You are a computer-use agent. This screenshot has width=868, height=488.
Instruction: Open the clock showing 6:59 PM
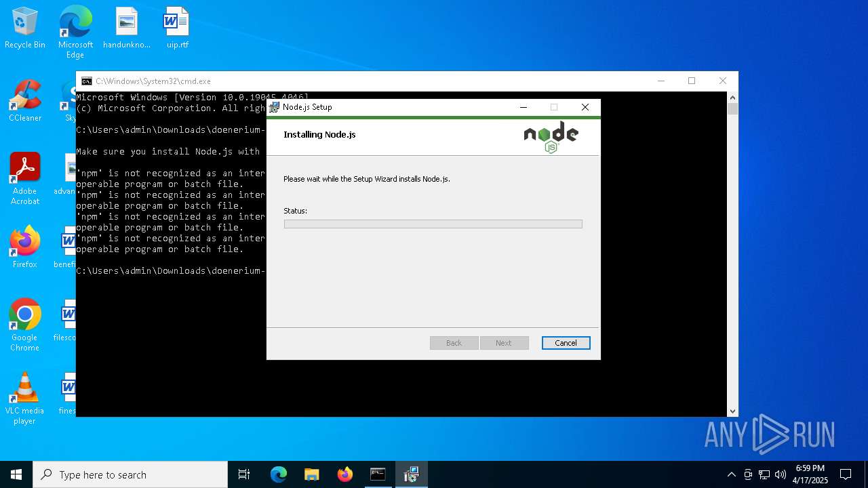click(810, 474)
